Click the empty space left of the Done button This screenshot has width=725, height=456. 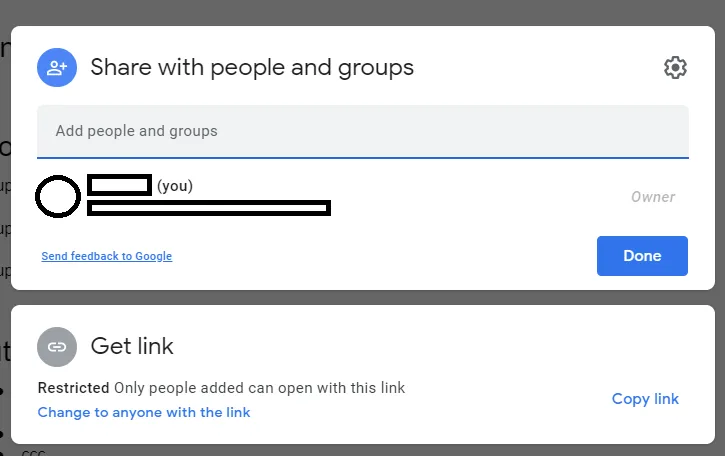[400, 256]
